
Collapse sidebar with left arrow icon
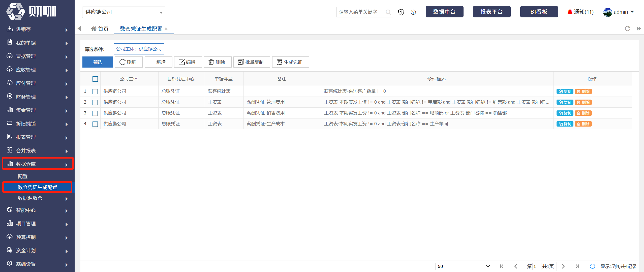pos(79,28)
